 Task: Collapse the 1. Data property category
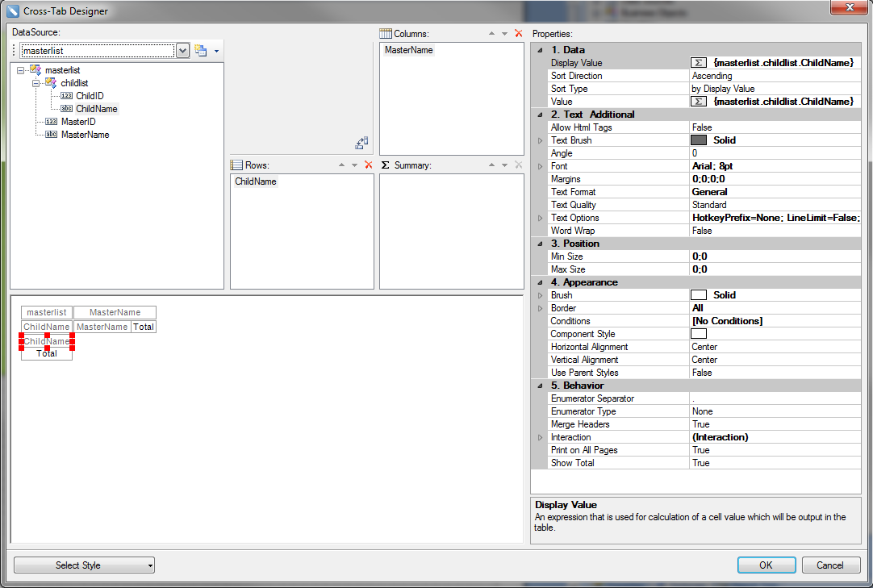coord(540,50)
